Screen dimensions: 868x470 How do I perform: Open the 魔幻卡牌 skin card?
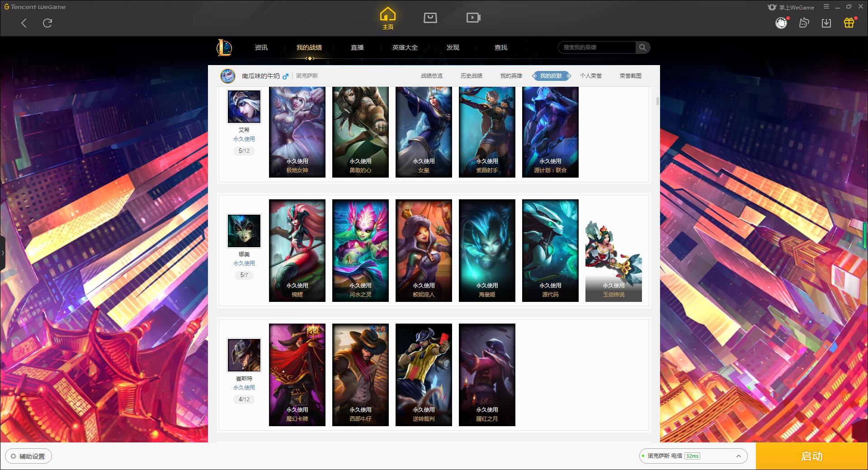297,375
